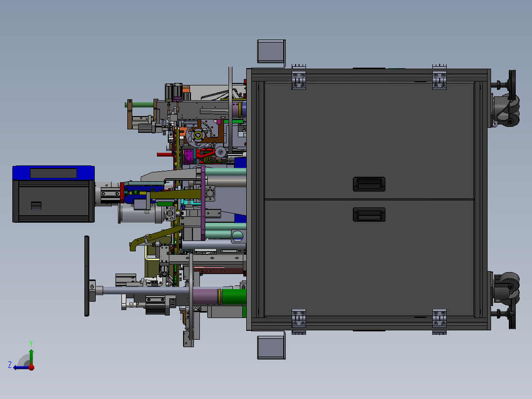The height and width of the screenshot is (399, 532).
Task: Select the lower right leveling foot disc
Action: 512,314
